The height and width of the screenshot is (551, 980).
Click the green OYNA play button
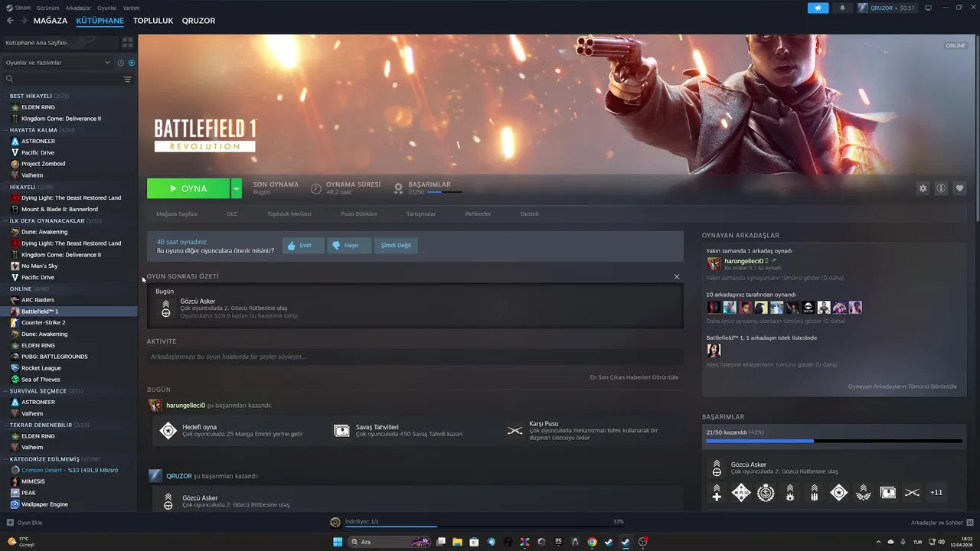188,188
